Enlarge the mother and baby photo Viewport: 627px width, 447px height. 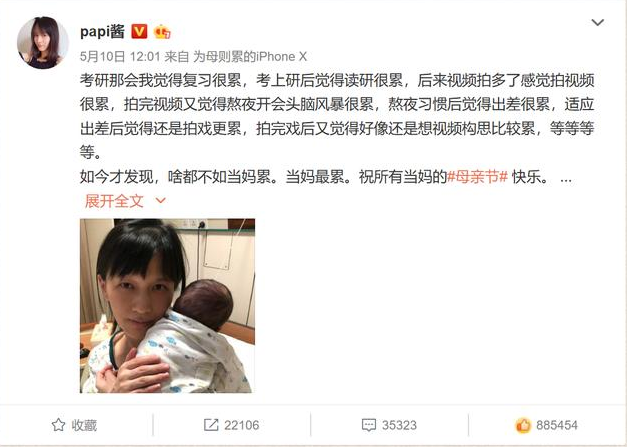(168, 306)
